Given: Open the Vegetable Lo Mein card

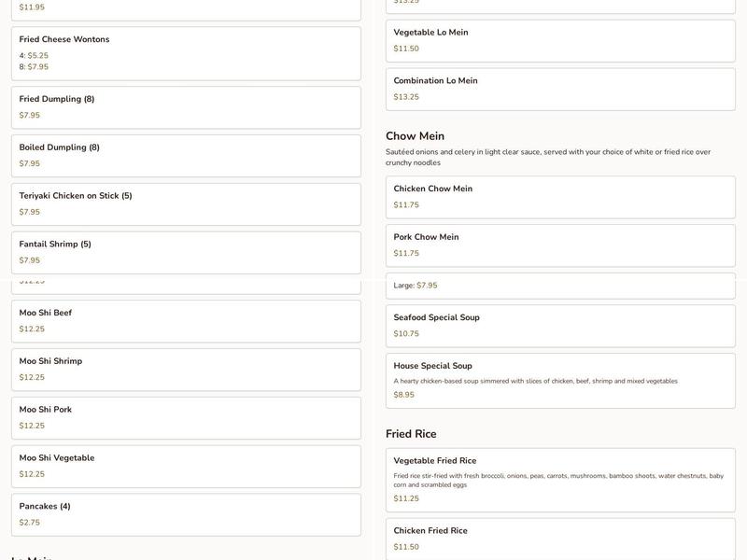Looking at the screenshot, I should 560,40.
